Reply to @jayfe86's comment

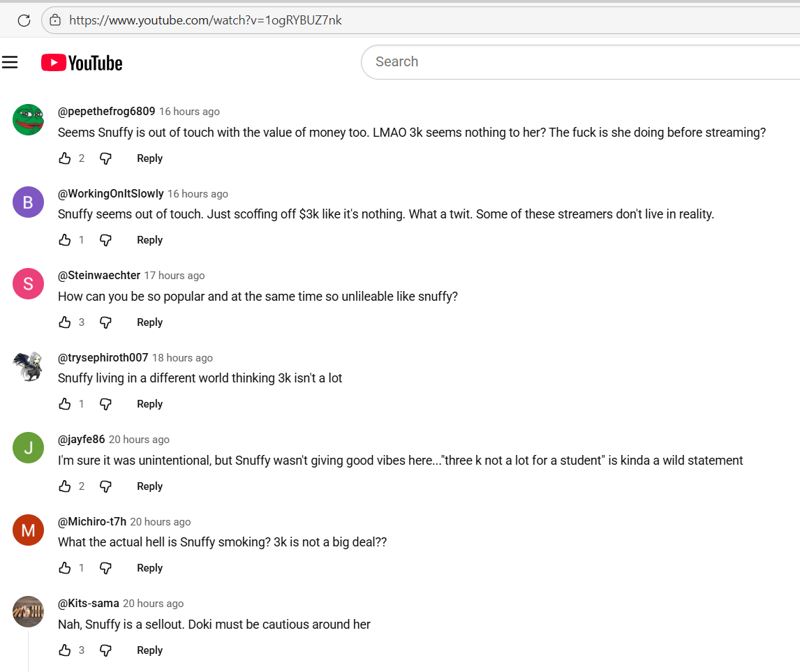(x=149, y=486)
